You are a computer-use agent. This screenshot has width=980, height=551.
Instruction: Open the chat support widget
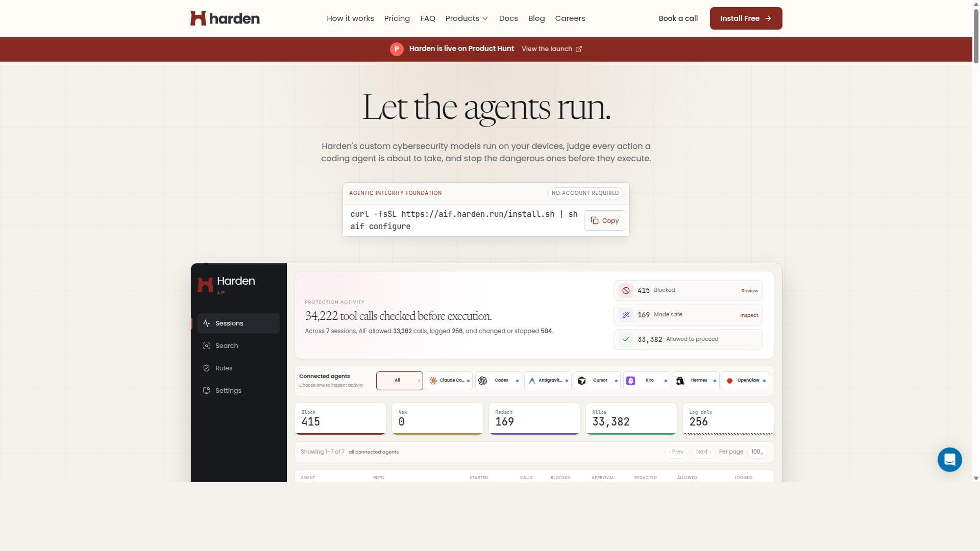[949, 460]
